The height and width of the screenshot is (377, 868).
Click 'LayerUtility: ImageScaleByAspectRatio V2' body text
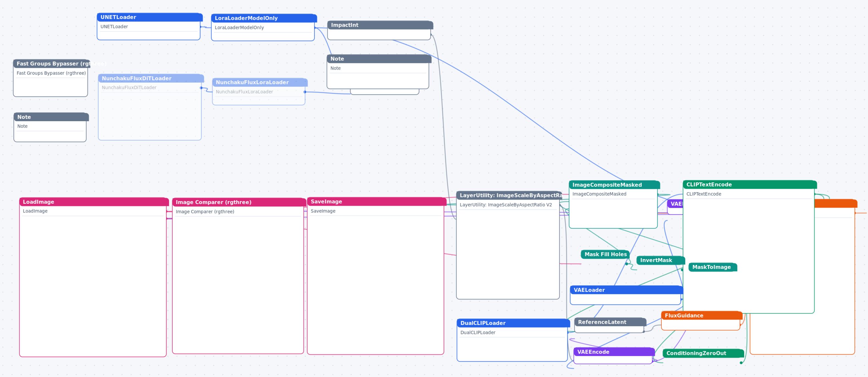point(506,205)
